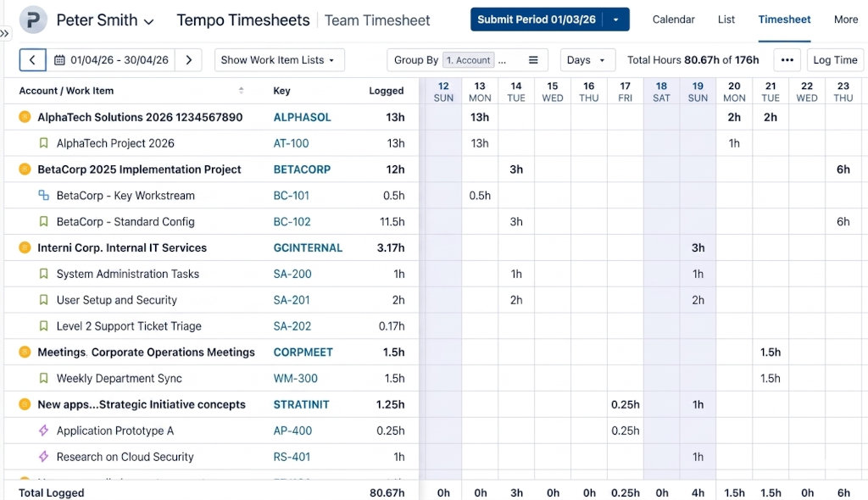868x500 pixels.
Task: Open issue AP-400 link
Action: [292, 431]
